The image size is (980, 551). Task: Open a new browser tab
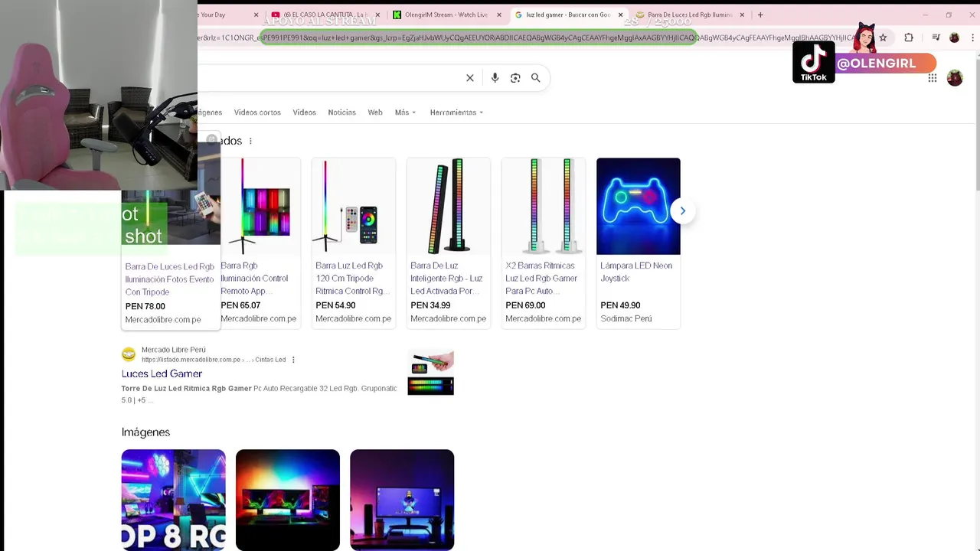pos(760,15)
